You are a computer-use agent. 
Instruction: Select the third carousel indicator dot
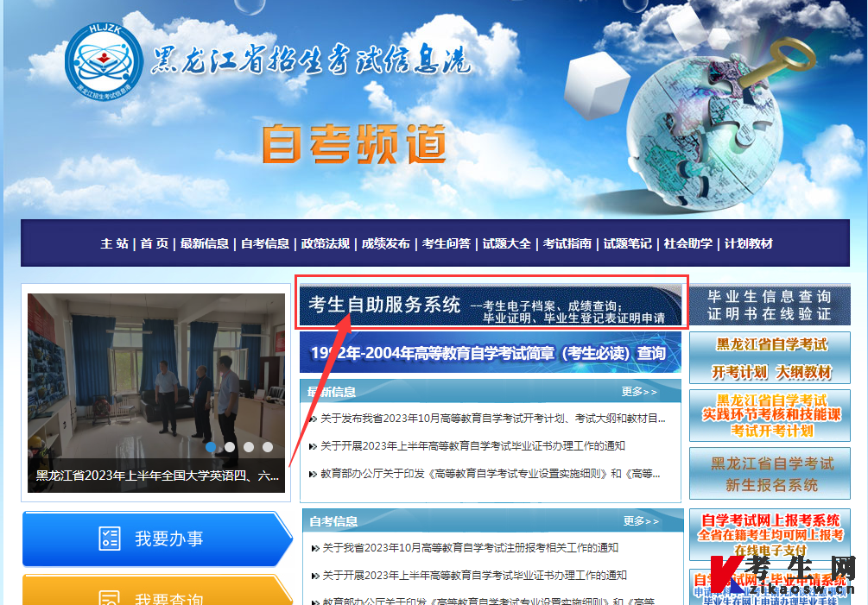[249, 447]
